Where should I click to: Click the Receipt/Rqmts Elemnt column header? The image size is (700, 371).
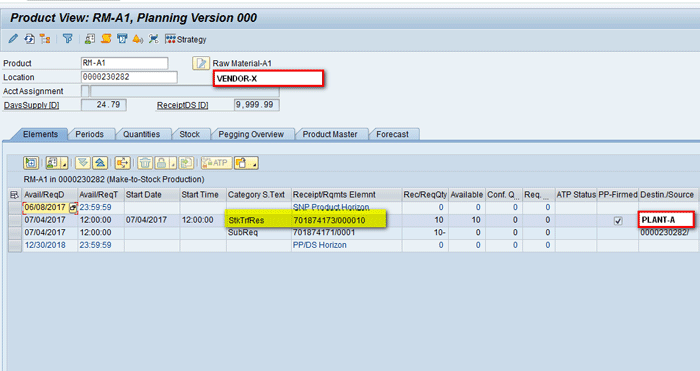point(346,195)
